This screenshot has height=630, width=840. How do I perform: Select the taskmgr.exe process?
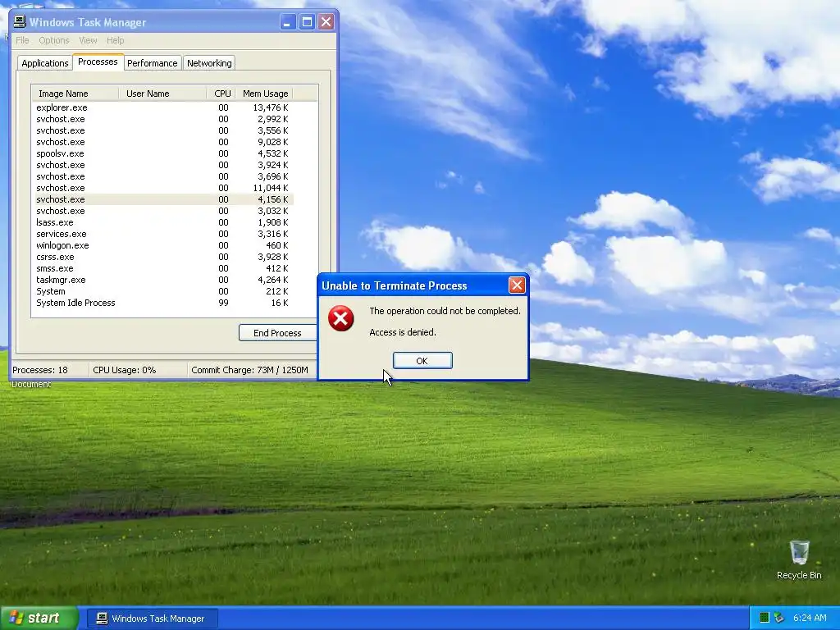pos(162,281)
